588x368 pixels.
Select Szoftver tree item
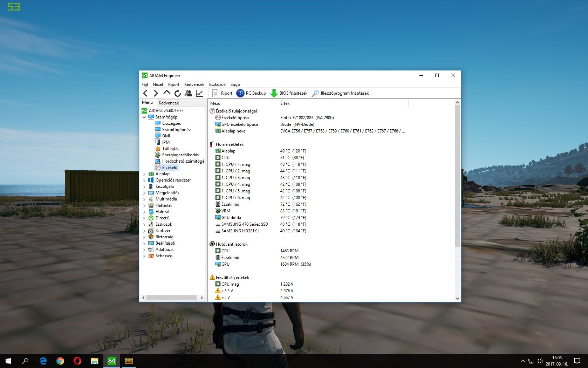tap(159, 231)
